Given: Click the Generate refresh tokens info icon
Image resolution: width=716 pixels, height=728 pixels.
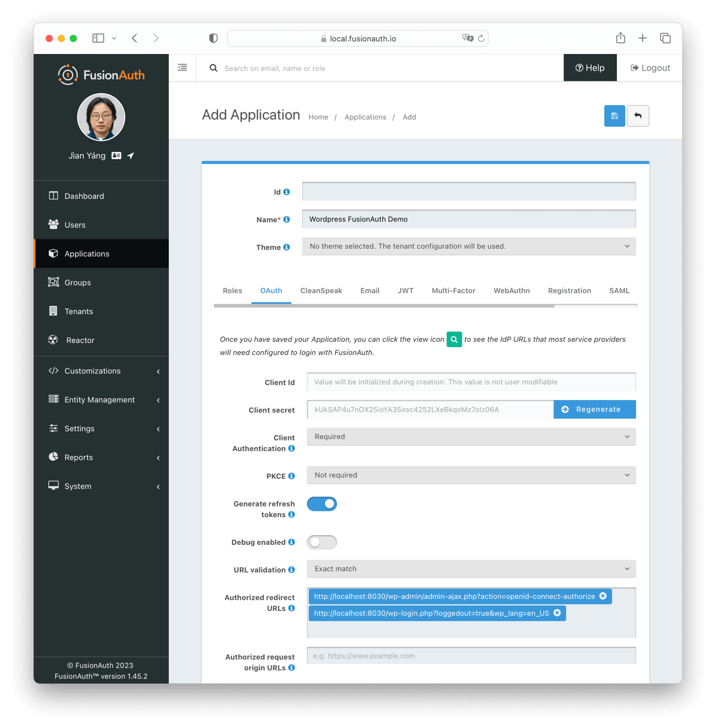Looking at the screenshot, I should [x=291, y=515].
